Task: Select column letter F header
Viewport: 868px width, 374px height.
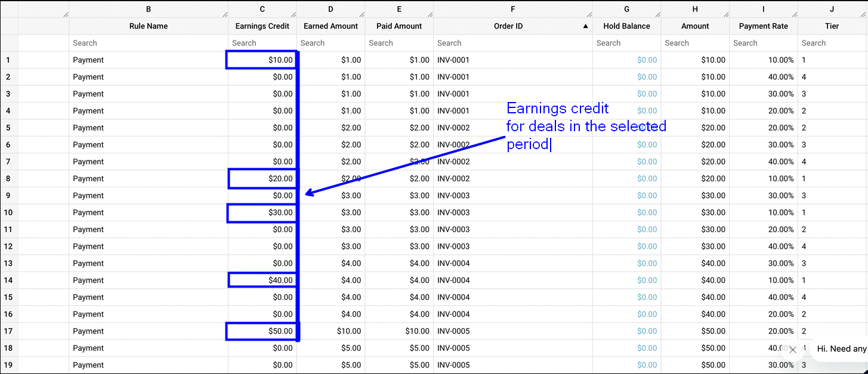Action: click(x=512, y=9)
